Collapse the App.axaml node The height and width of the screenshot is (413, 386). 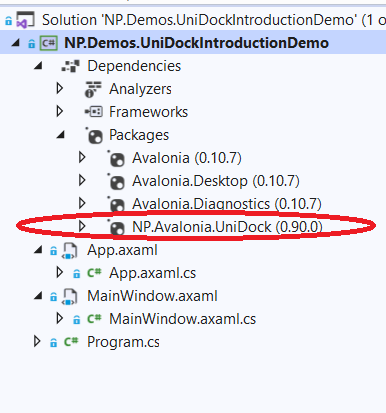pyautogui.click(x=38, y=250)
